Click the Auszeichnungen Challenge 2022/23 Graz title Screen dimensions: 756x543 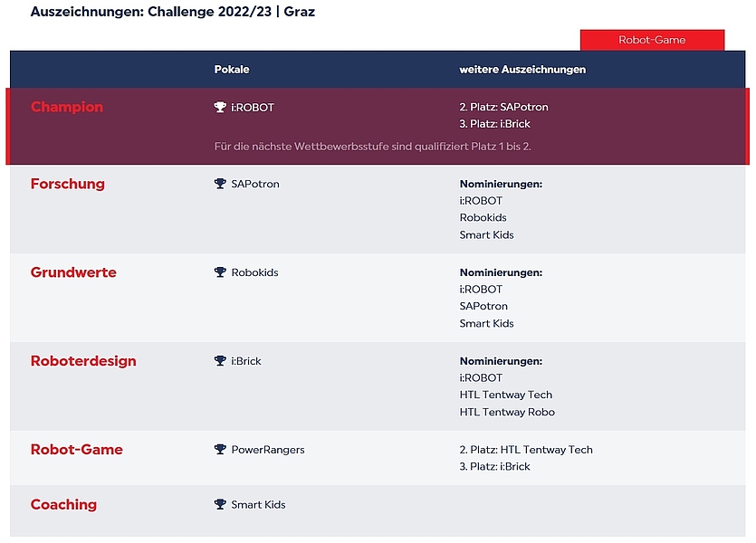point(173,12)
